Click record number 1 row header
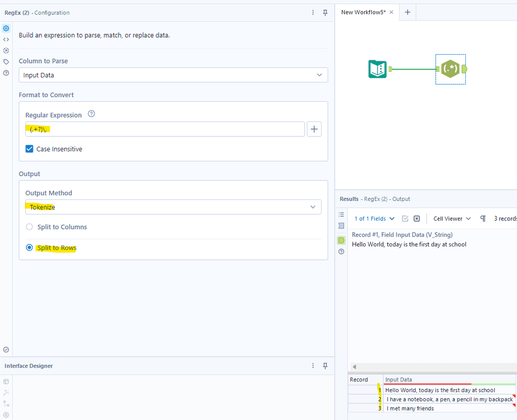The height and width of the screenshot is (420, 517). click(366, 390)
